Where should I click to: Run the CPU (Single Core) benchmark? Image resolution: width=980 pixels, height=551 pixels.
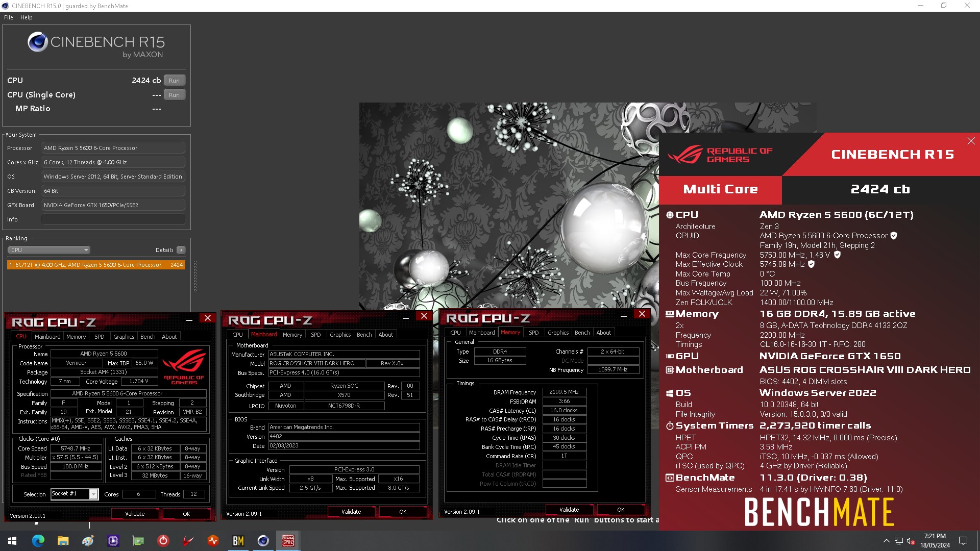pos(174,95)
